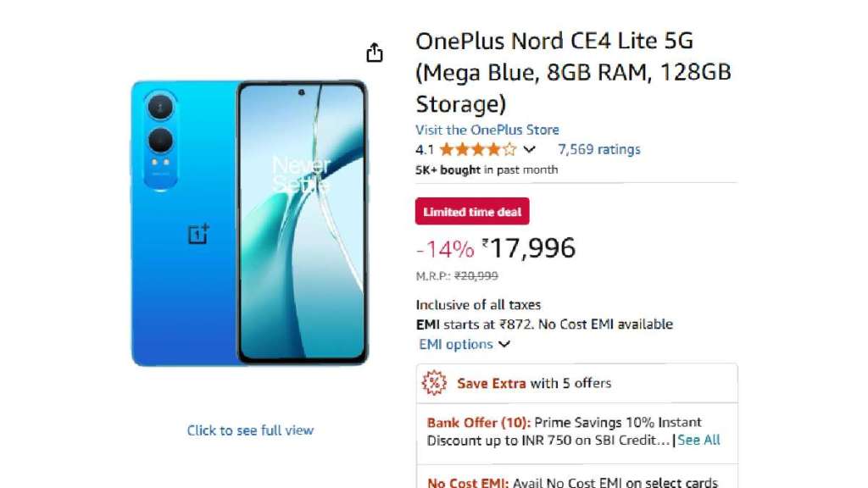Click the ₹17,996 deal price
Viewport: 868px width, 488px height.
click(532, 248)
